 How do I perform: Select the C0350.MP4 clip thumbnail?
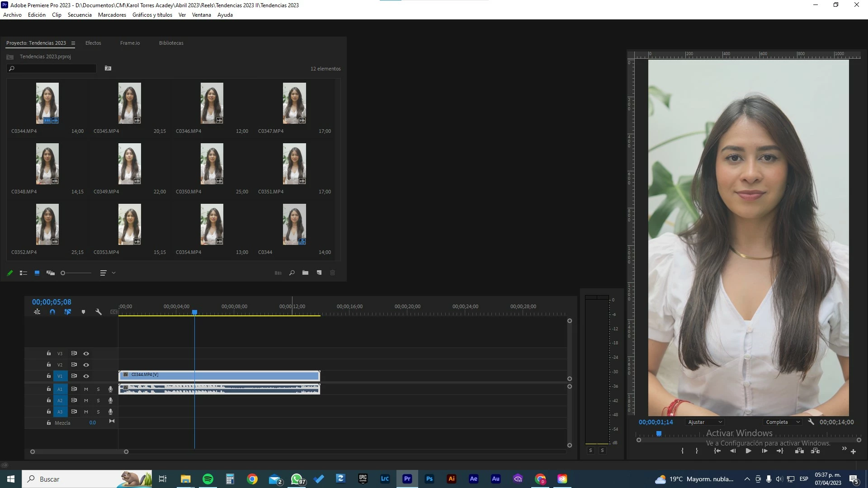point(212,164)
